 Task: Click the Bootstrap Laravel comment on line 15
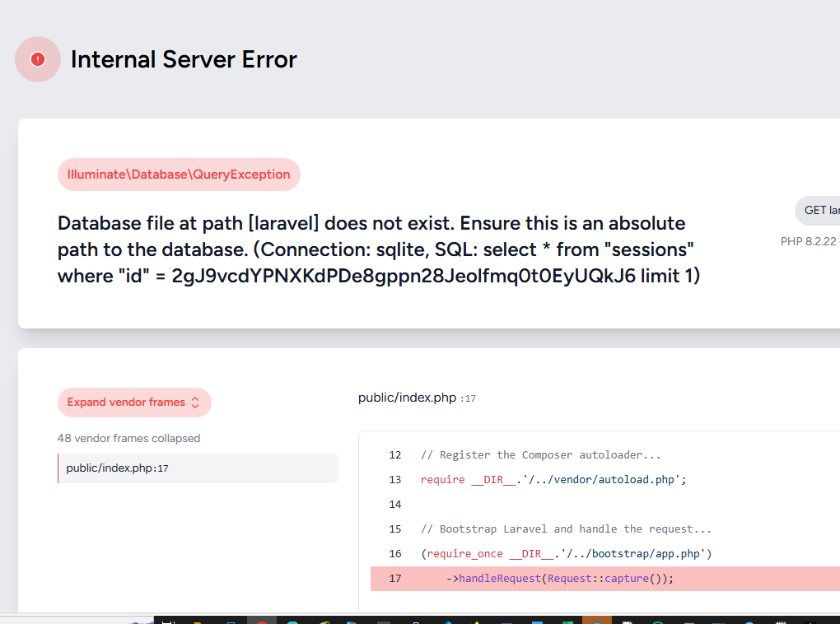pos(566,529)
